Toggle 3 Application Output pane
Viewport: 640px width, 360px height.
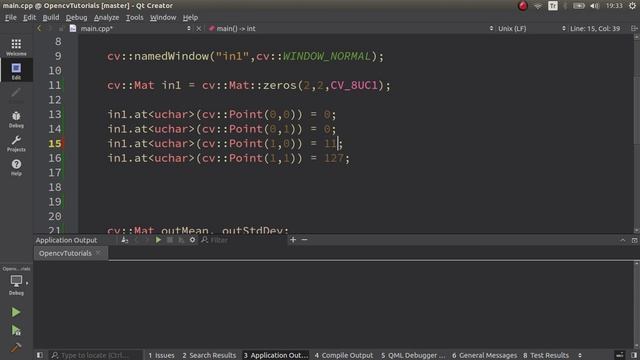point(276,356)
